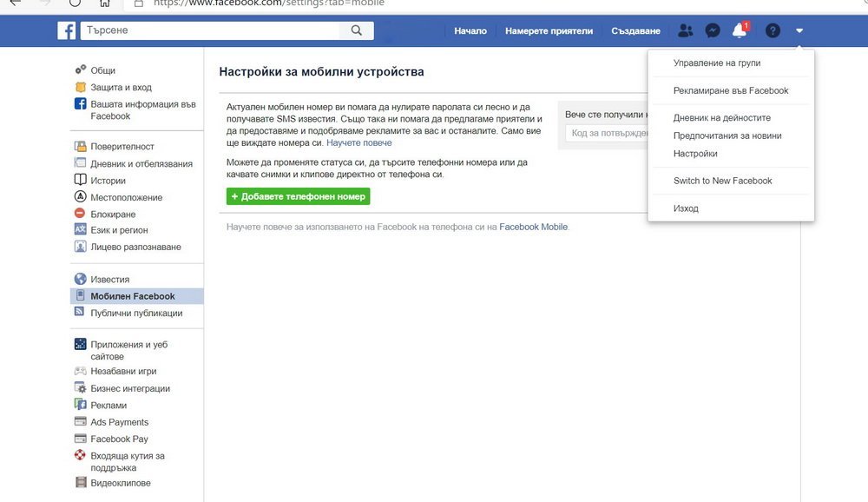868x502 pixels.
Task: Click the Реклами icon
Action: 81,405
